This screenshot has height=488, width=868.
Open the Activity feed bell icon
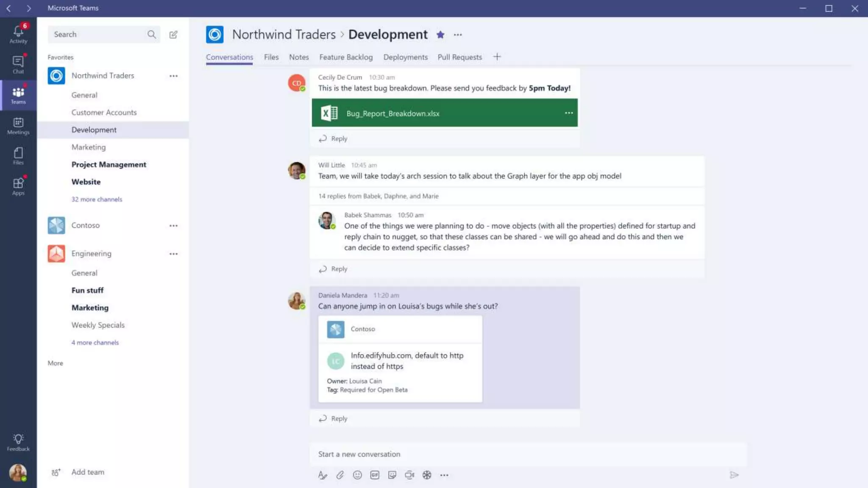(18, 33)
